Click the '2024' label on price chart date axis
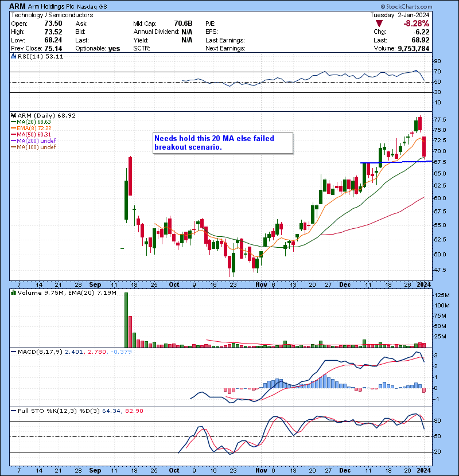 click(423, 285)
